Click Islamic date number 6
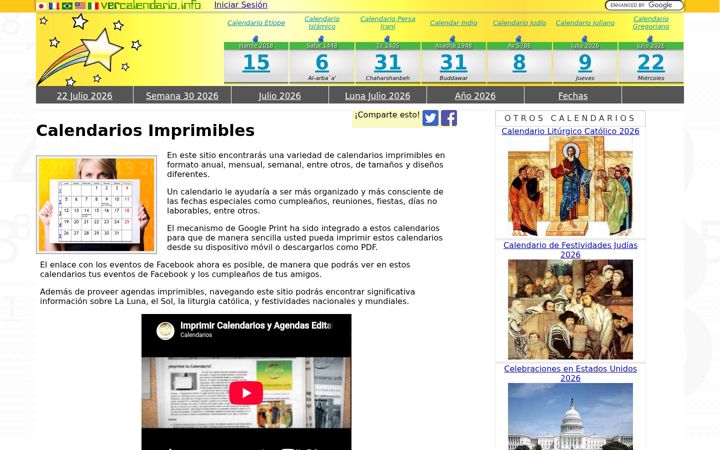 click(x=322, y=63)
